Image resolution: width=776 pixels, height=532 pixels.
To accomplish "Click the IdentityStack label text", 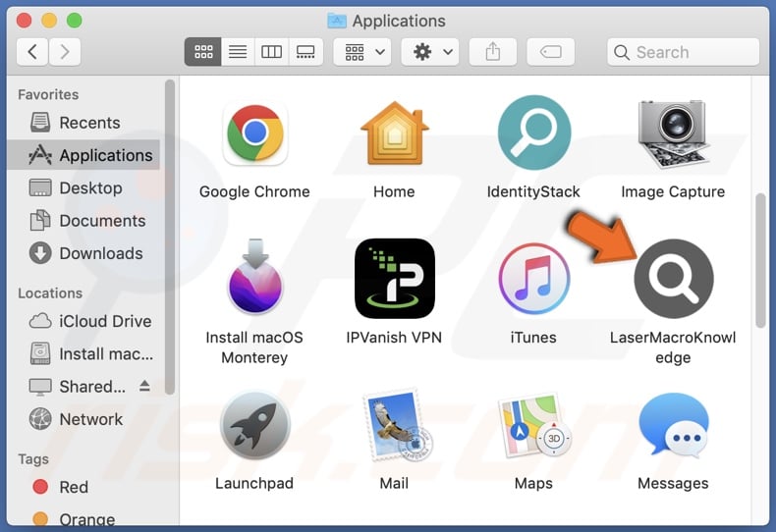I will tap(533, 191).
